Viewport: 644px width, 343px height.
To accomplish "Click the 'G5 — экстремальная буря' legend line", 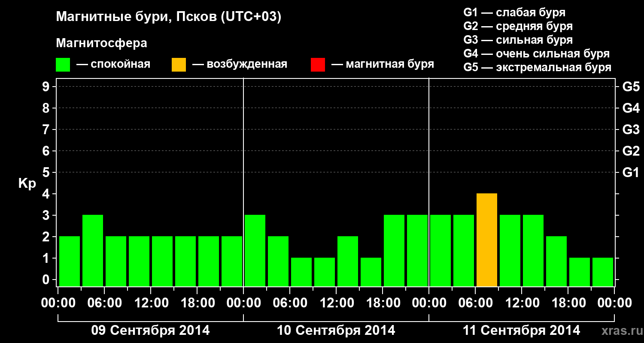I will (537, 67).
